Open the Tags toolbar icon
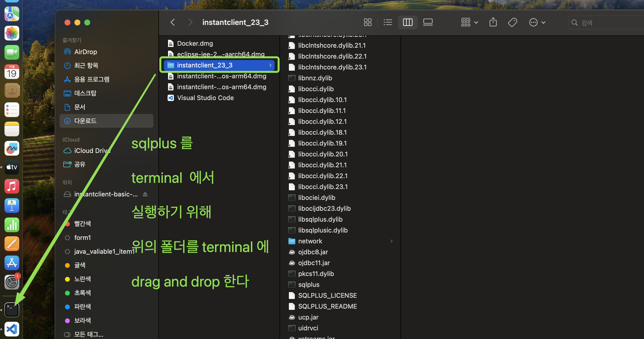This screenshot has height=339, width=644. [512, 22]
